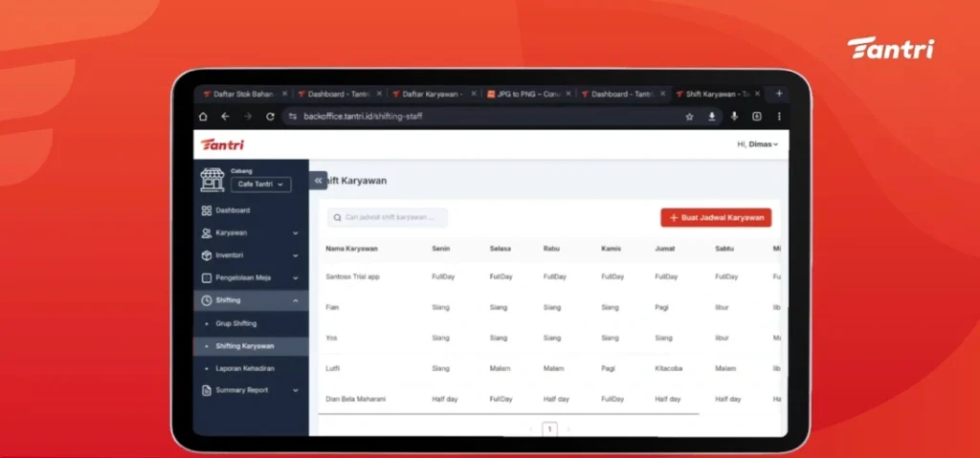Open the browser downloads icon

pyautogui.click(x=711, y=117)
